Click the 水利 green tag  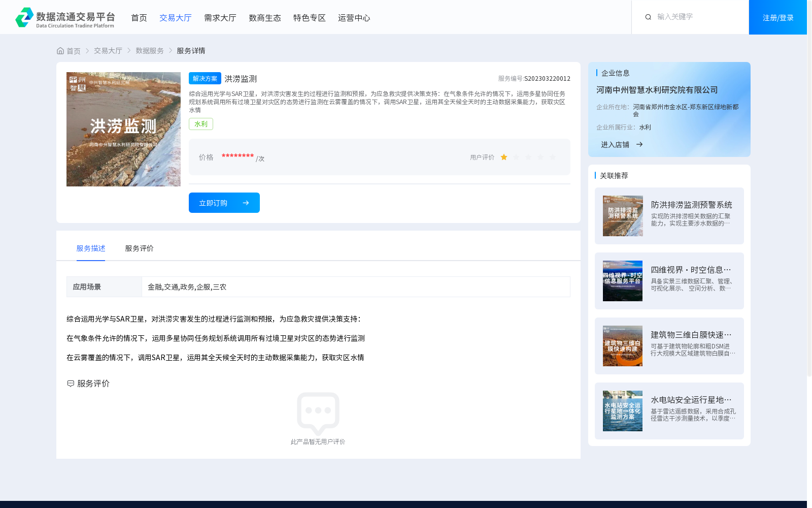(201, 124)
